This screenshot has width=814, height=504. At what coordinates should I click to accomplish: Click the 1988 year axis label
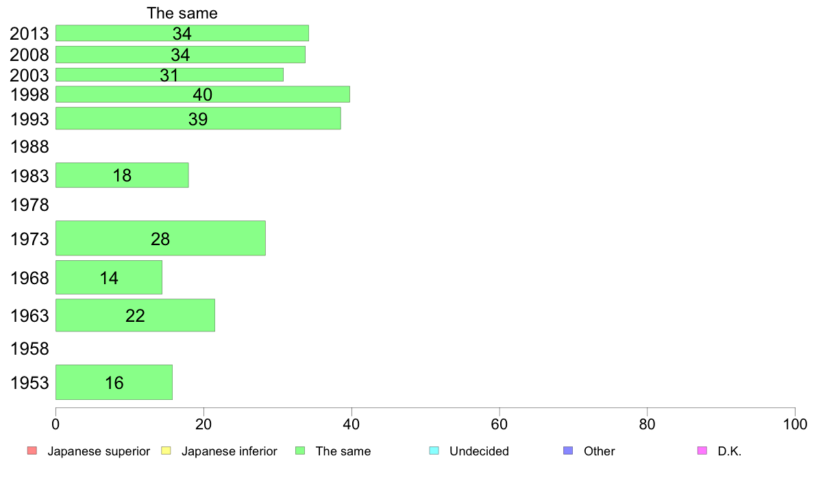click(29, 147)
